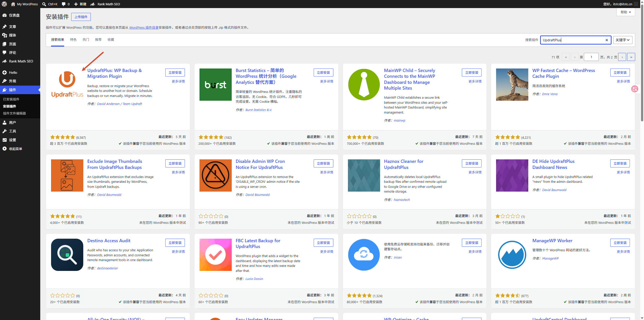Open the 关键字 search type dropdown
Viewport: 644px width, 320px height.
click(x=623, y=40)
